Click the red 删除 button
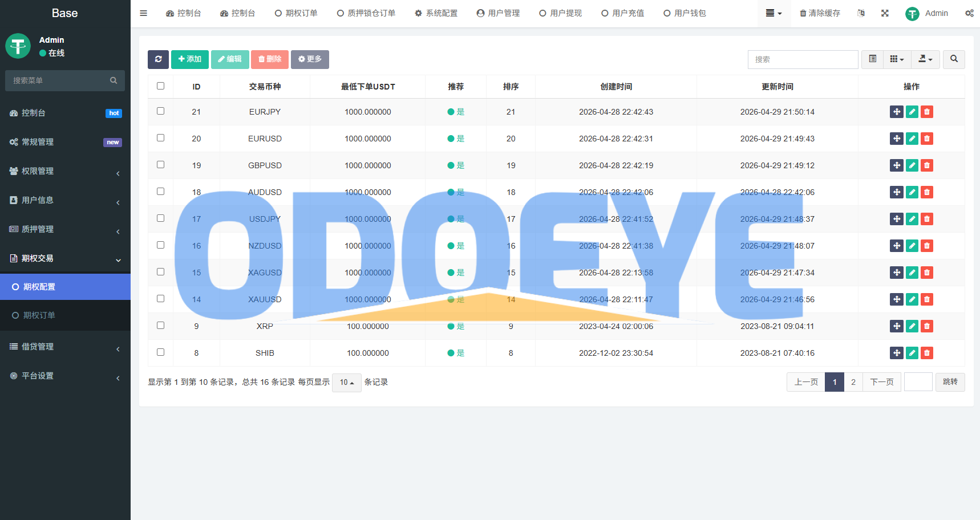This screenshot has height=520, width=980. (x=270, y=59)
